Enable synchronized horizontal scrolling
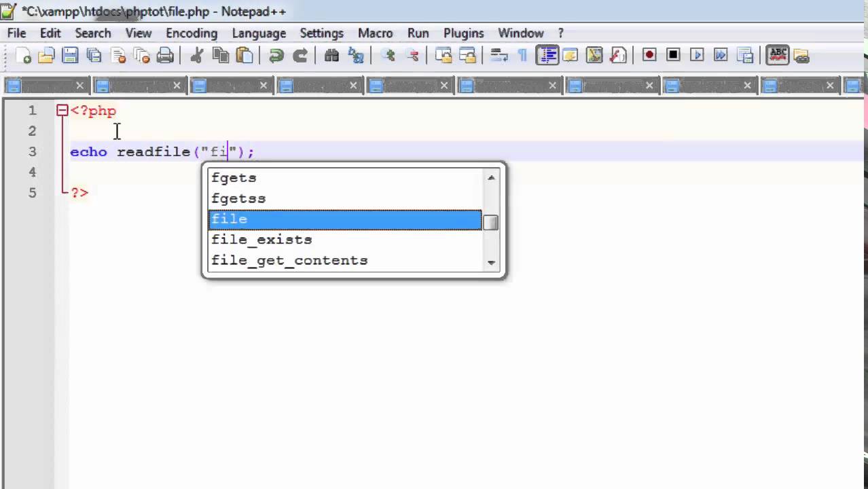The height and width of the screenshot is (489, 868). coord(467,56)
